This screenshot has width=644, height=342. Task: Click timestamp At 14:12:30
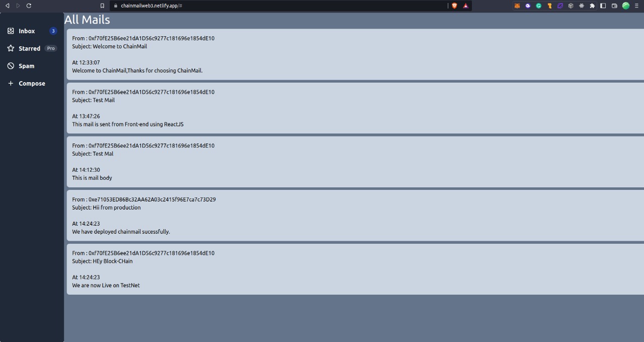[x=86, y=170]
